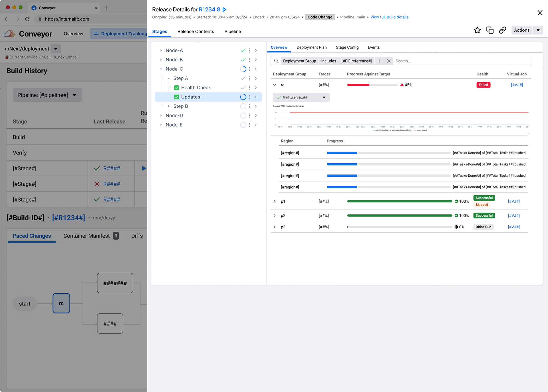Click the [#R1234#] build link
This screenshot has width=548, height=392.
[68, 218]
